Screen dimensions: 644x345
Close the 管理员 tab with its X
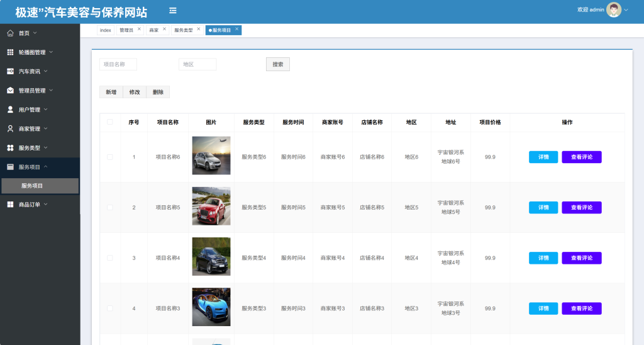(x=139, y=29)
